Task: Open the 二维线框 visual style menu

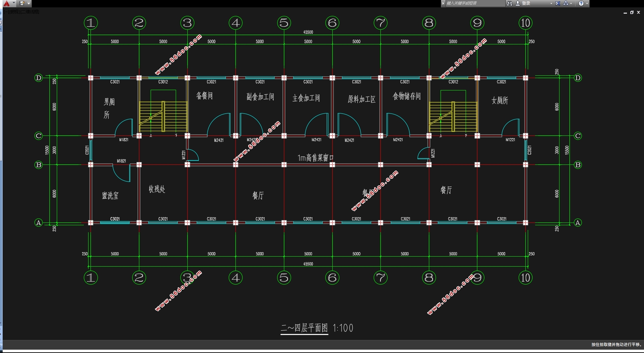Action: click(30, 12)
